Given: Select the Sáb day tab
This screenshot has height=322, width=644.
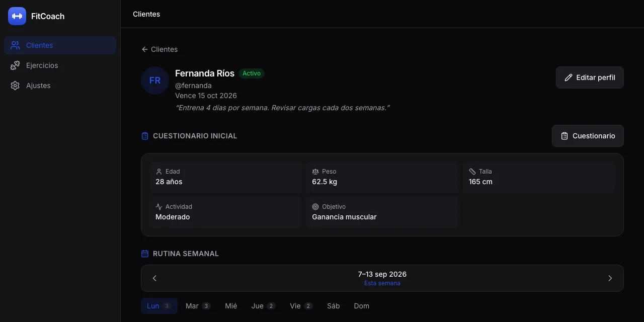Looking at the screenshot, I should [x=334, y=306].
